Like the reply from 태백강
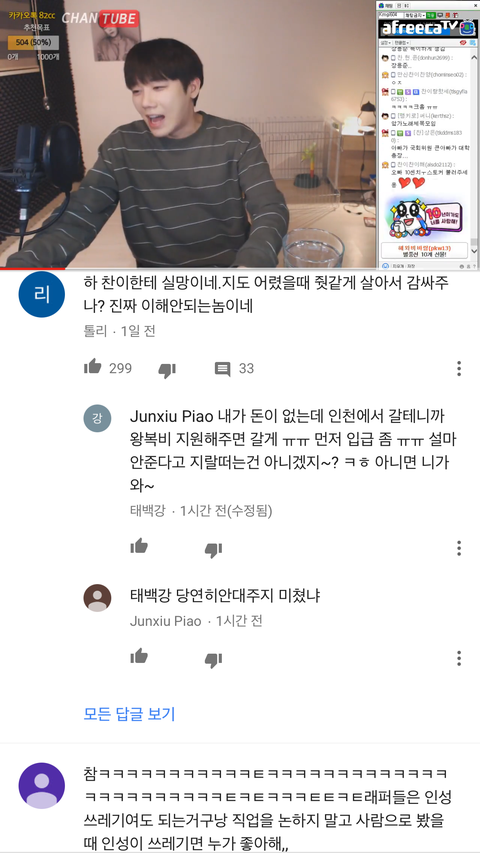 click(139, 546)
